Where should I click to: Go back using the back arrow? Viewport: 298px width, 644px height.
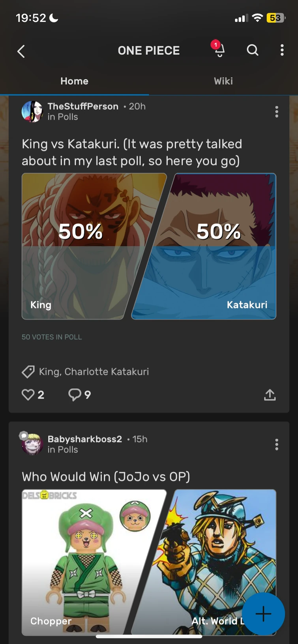click(21, 51)
